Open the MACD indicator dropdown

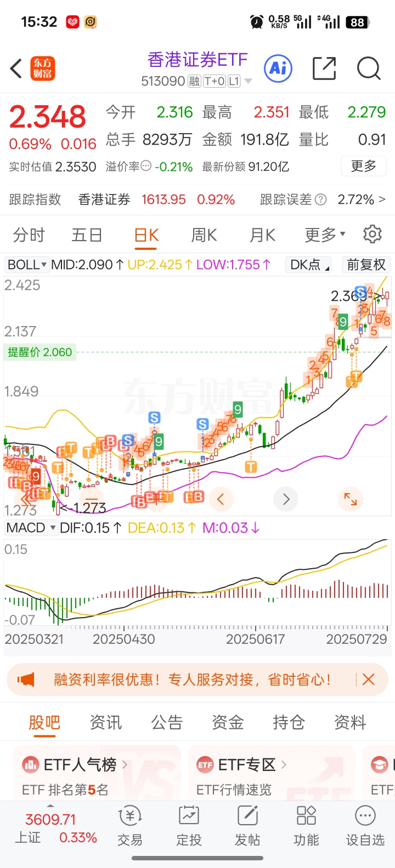tap(31, 528)
